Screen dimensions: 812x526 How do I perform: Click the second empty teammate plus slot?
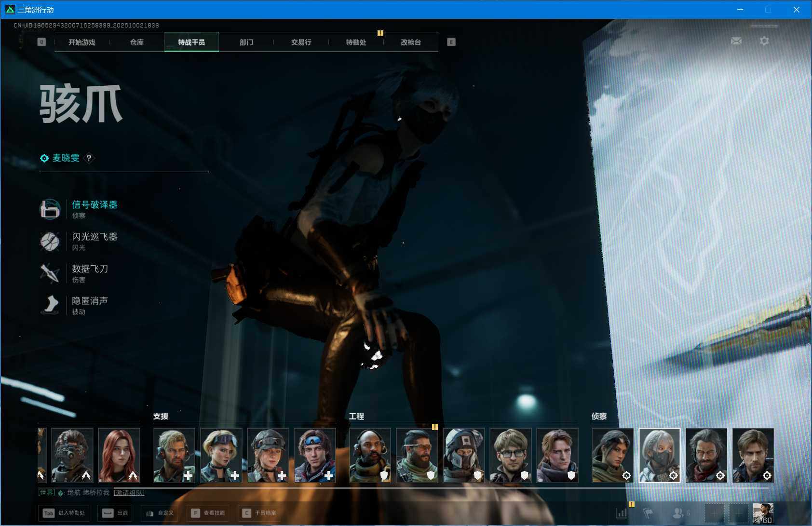click(x=739, y=513)
